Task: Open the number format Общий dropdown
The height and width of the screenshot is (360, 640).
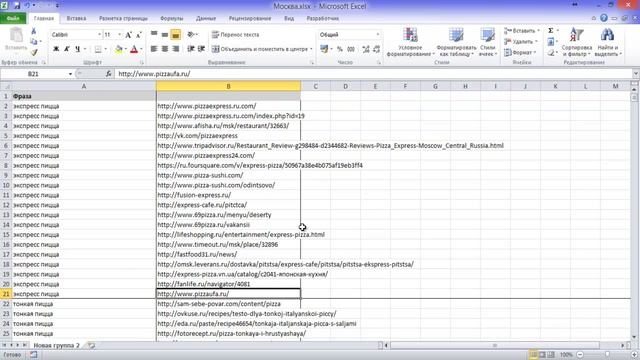Action: pyautogui.click(x=378, y=35)
